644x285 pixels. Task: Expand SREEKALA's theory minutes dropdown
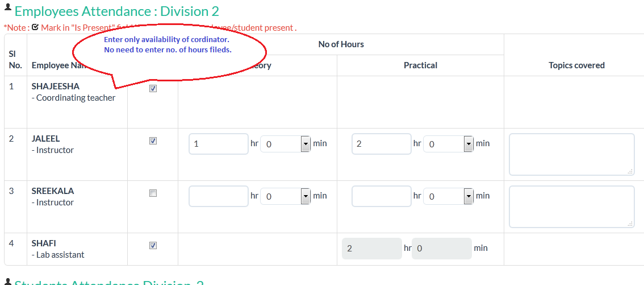(x=306, y=196)
